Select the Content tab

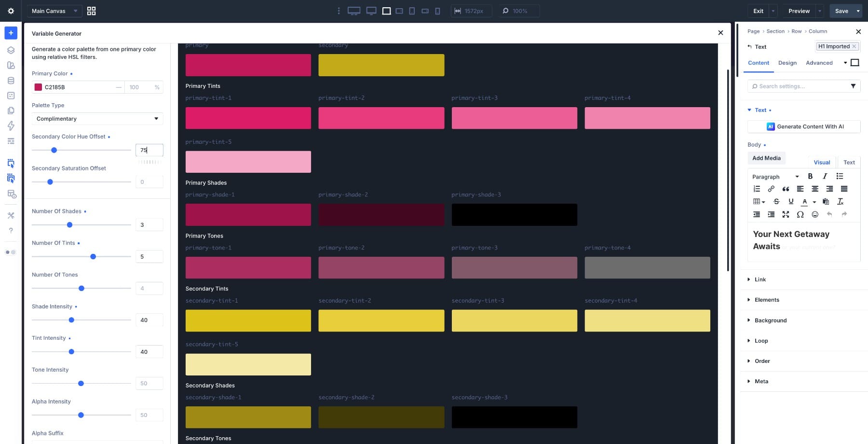click(x=759, y=63)
